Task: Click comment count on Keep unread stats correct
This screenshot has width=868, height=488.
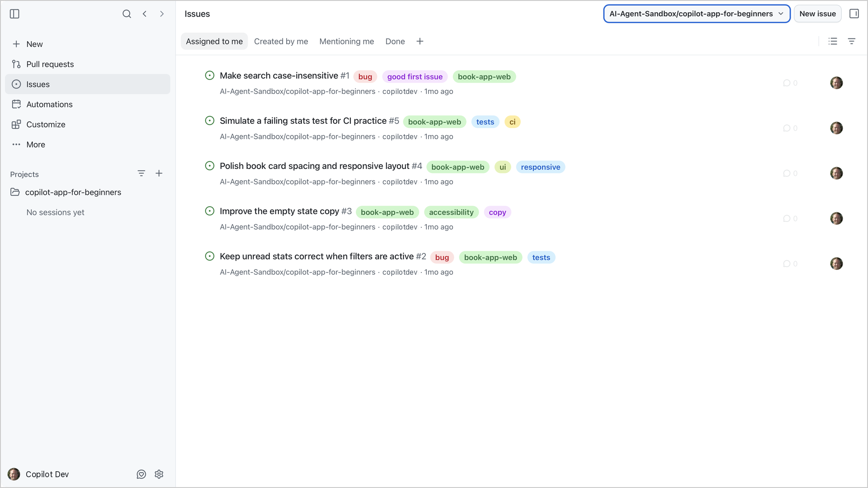Action: point(790,264)
